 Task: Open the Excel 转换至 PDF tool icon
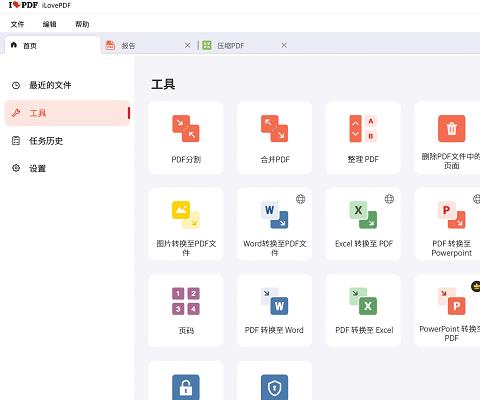363,214
